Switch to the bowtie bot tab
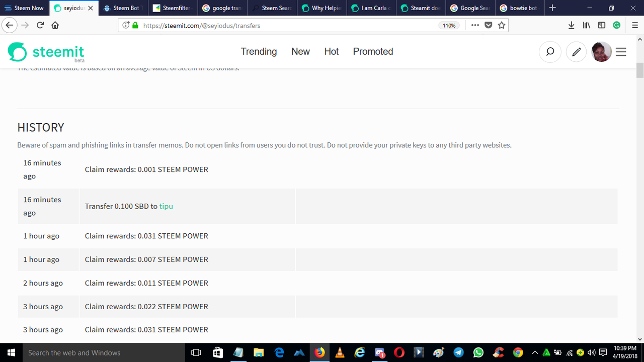The image size is (644, 362). click(x=519, y=8)
